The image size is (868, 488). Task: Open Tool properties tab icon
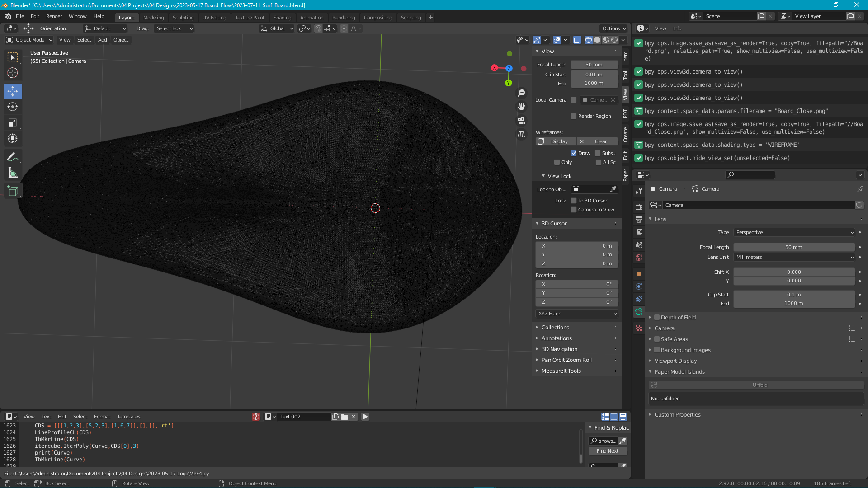pyautogui.click(x=638, y=191)
